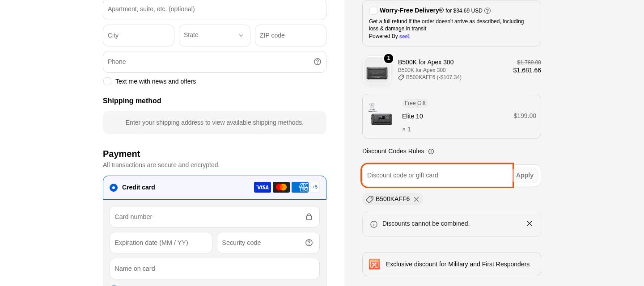Click the B500K for Apex 300 thumbnail

377,70
